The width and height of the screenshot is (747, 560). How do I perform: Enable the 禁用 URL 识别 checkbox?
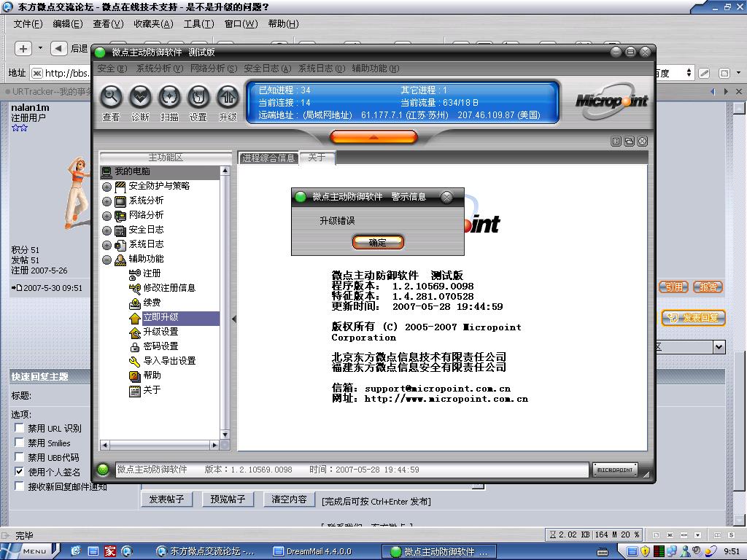click(x=19, y=428)
